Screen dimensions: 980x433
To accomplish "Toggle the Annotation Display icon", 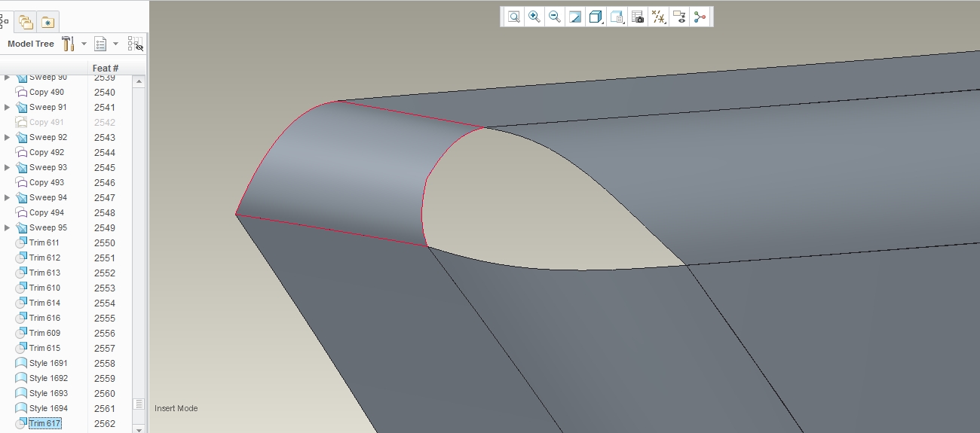I will [679, 17].
